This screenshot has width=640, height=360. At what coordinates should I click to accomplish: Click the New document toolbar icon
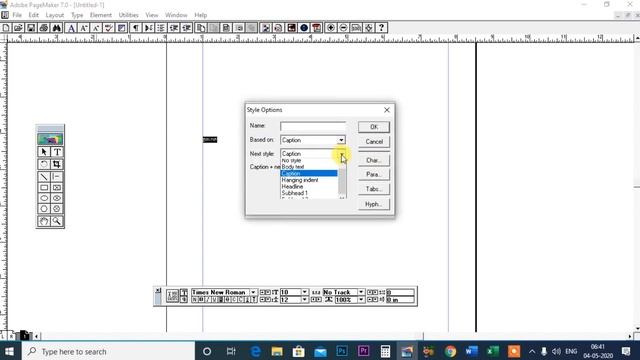[6, 28]
